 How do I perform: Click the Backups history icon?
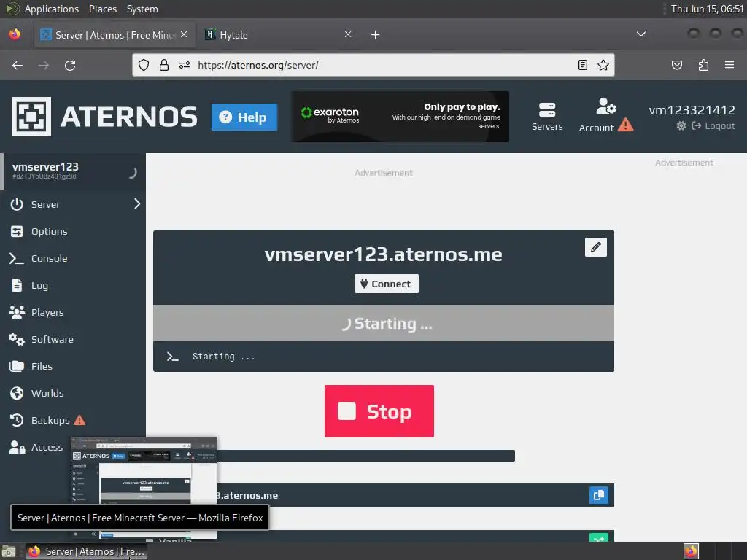pos(17,420)
